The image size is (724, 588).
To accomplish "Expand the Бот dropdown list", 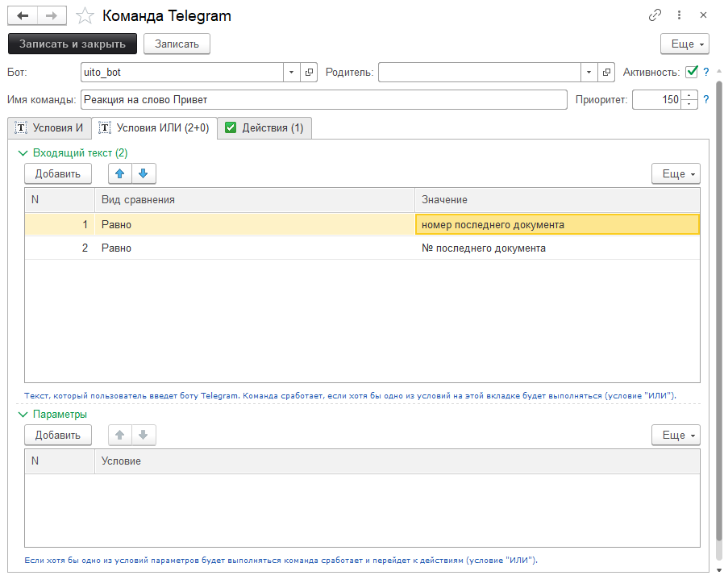I will tap(291, 73).
